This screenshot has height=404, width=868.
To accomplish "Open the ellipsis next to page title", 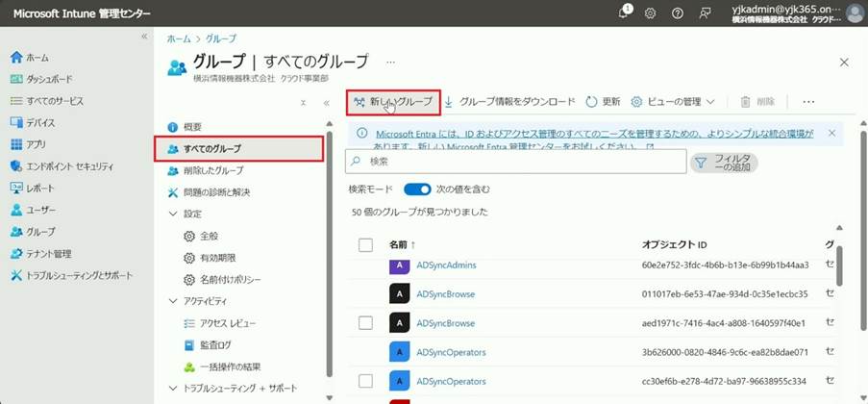I will tap(391, 63).
